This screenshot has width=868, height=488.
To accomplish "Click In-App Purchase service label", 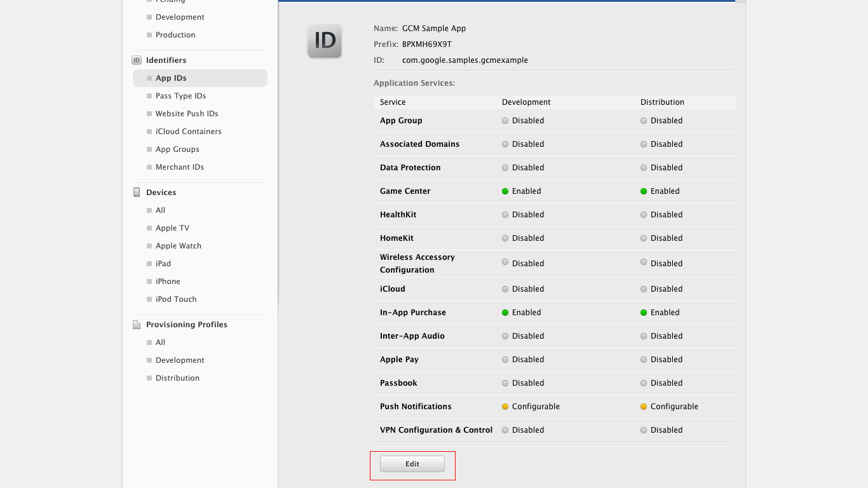I will pyautogui.click(x=413, y=313).
